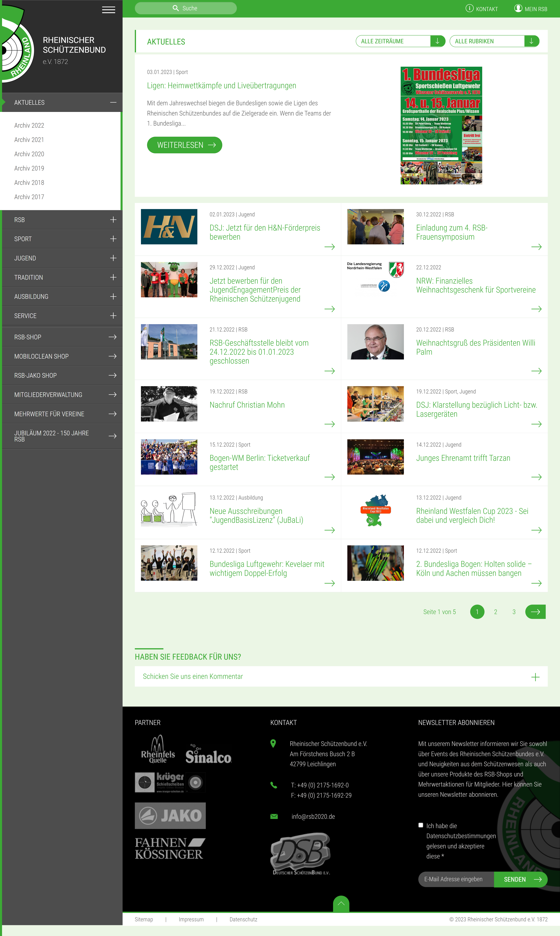Go to pagination page 2
This screenshot has width=560, height=936.
tap(495, 612)
